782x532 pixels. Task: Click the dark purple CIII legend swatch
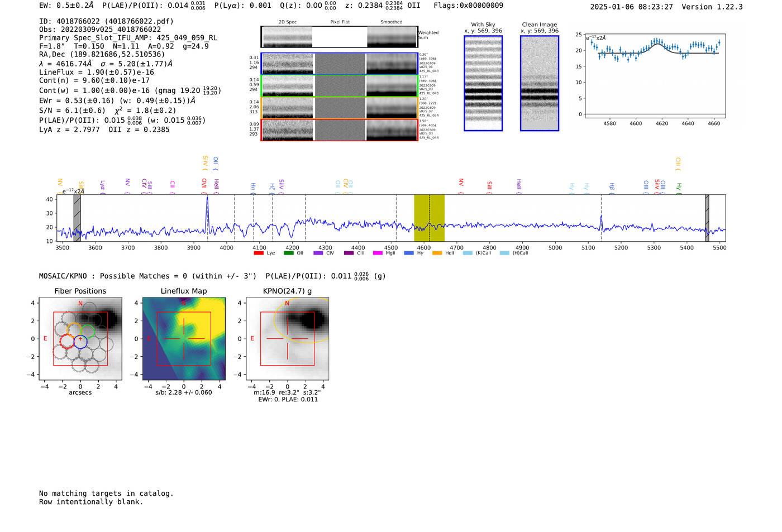(349, 253)
